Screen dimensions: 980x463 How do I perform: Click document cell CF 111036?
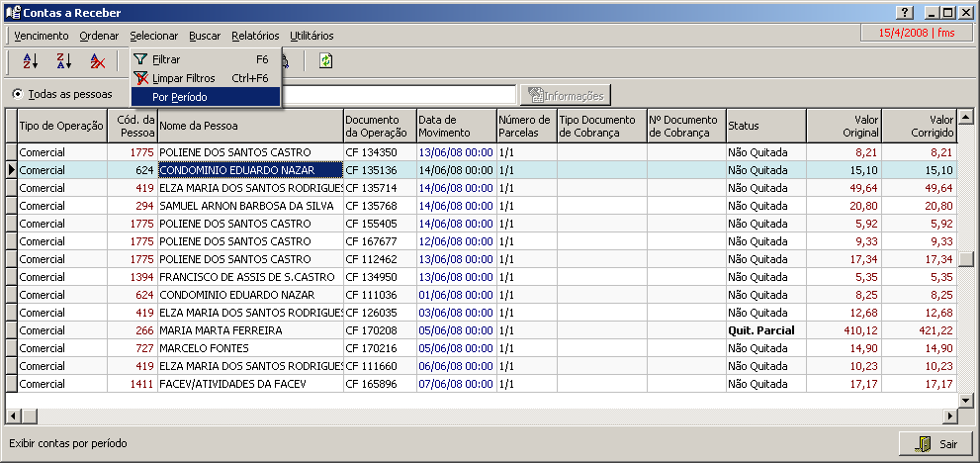(x=380, y=295)
